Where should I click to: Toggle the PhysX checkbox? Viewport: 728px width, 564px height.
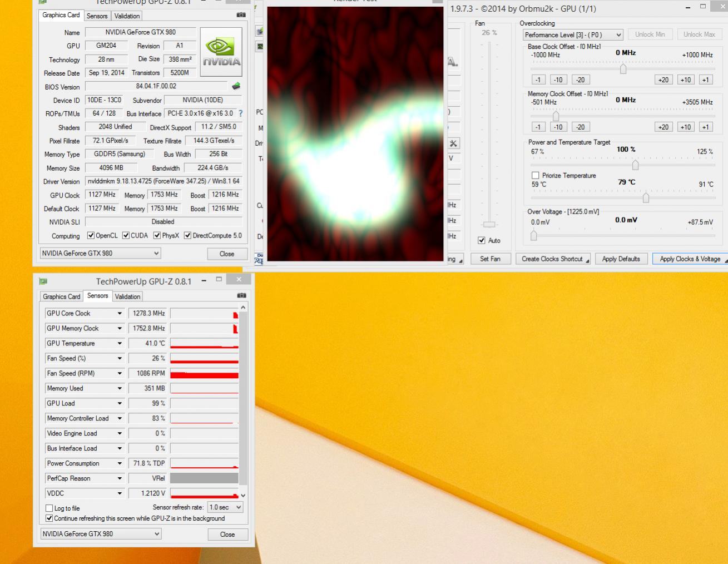pyautogui.click(x=157, y=235)
